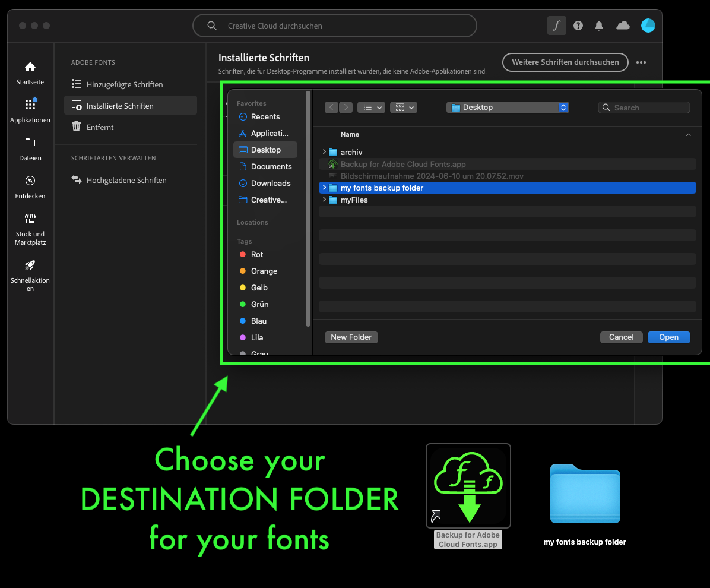
Task: Select Hinzugefügte Schriften in Adobe Fonts list
Action: point(131,84)
